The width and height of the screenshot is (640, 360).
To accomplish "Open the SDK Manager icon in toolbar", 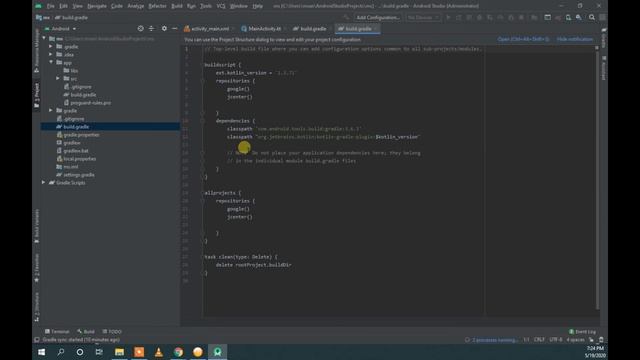I will (579, 18).
